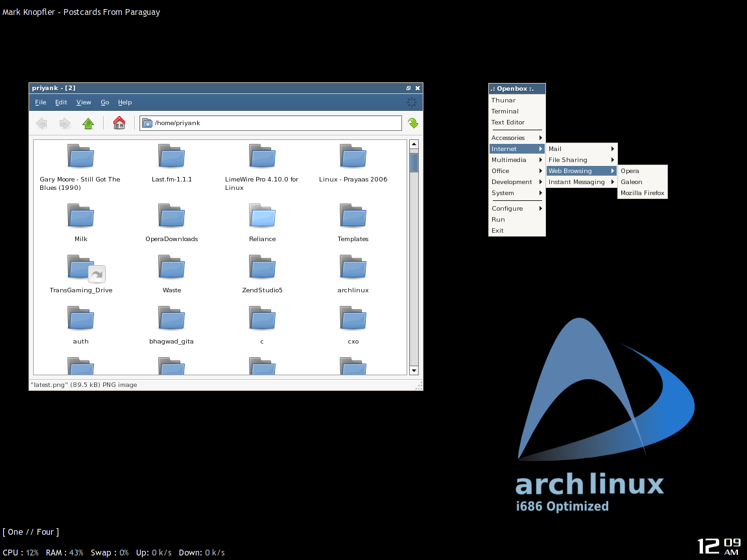The width and height of the screenshot is (747, 560).
Task: Choose Exit in the Openbox menu
Action: tap(517, 230)
